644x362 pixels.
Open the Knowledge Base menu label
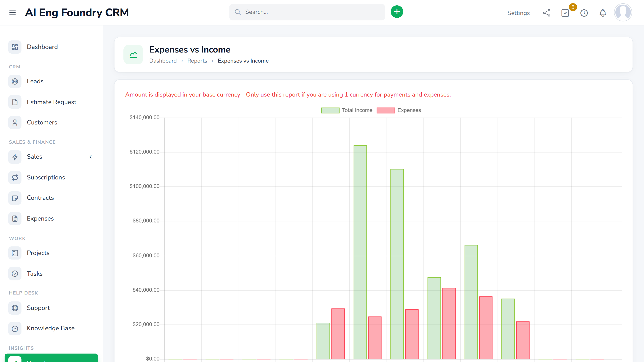(51, 328)
